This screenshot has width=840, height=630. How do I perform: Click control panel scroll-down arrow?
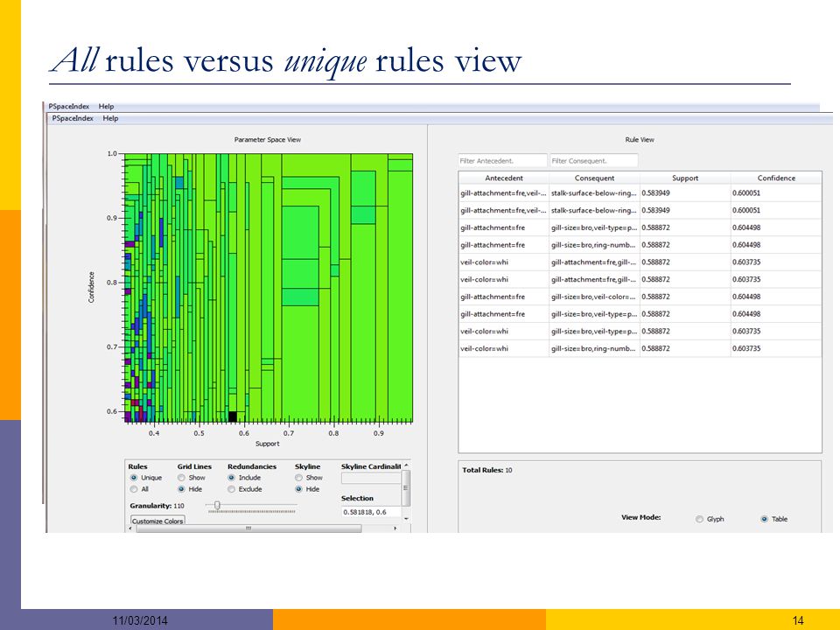click(406, 519)
